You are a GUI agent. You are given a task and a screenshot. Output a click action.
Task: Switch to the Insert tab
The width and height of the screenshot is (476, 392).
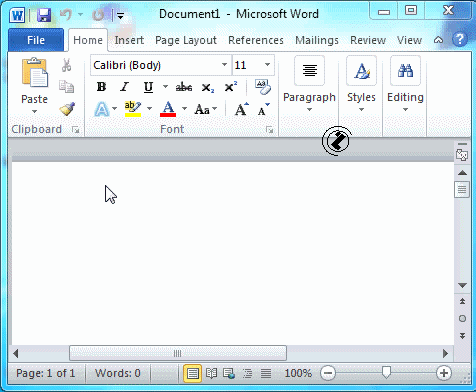click(x=129, y=40)
